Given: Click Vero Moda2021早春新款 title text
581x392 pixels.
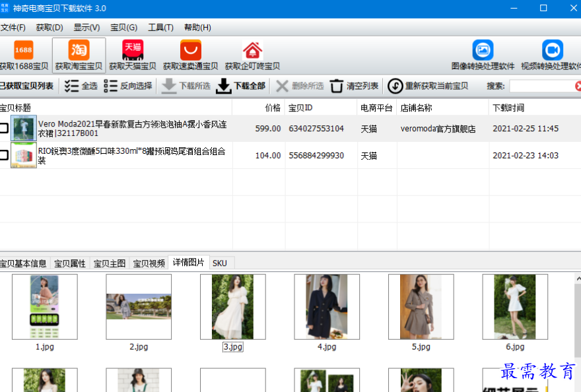Looking at the screenshot, I should coord(132,129).
